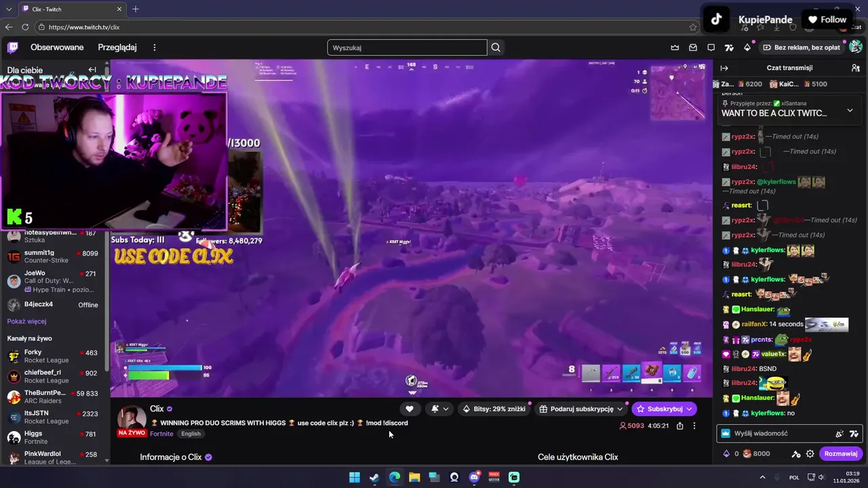Viewport: 868px width, 488px height.
Task: Toggle notification bell dropdown for Clix
Action: point(439,409)
